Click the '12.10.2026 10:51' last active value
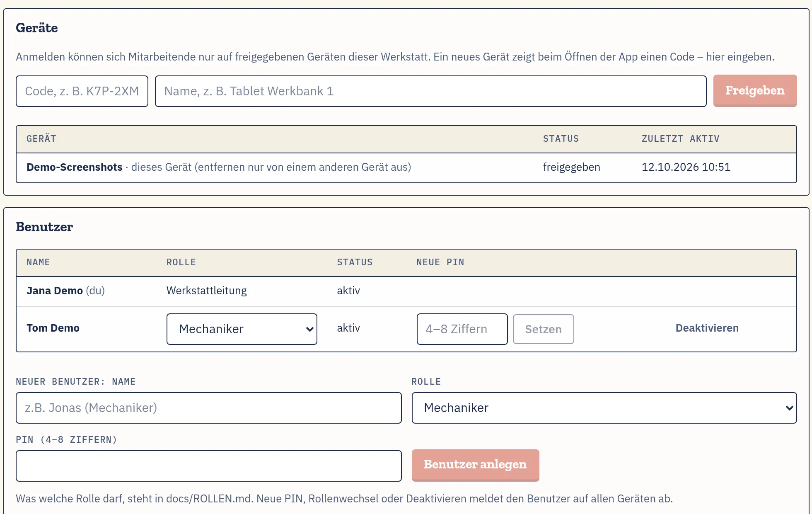 point(686,167)
